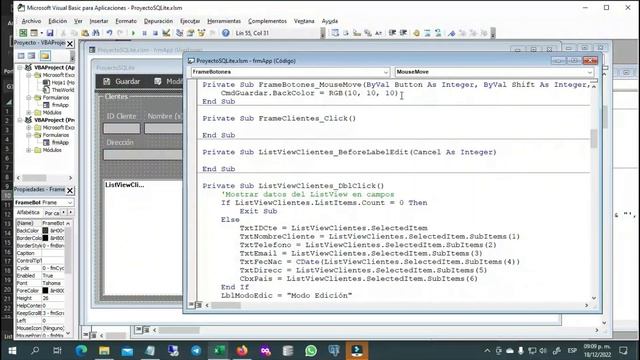The width and height of the screenshot is (640, 360).
Task: Open the Depuración menu
Action: tap(158, 21)
